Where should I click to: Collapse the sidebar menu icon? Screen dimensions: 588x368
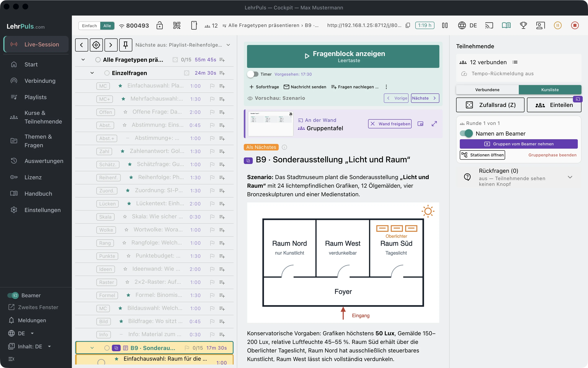point(11,359)
